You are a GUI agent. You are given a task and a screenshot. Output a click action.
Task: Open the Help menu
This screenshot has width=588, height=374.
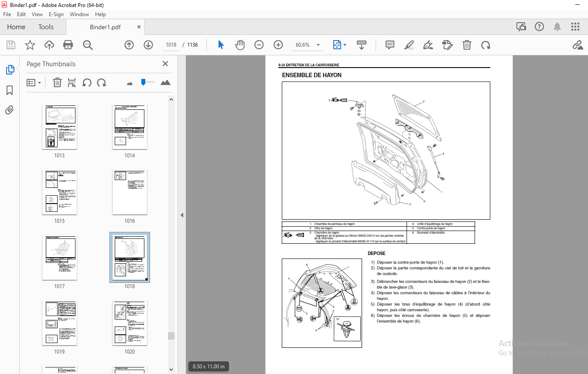pyautogui.click(x=100, y=14)
